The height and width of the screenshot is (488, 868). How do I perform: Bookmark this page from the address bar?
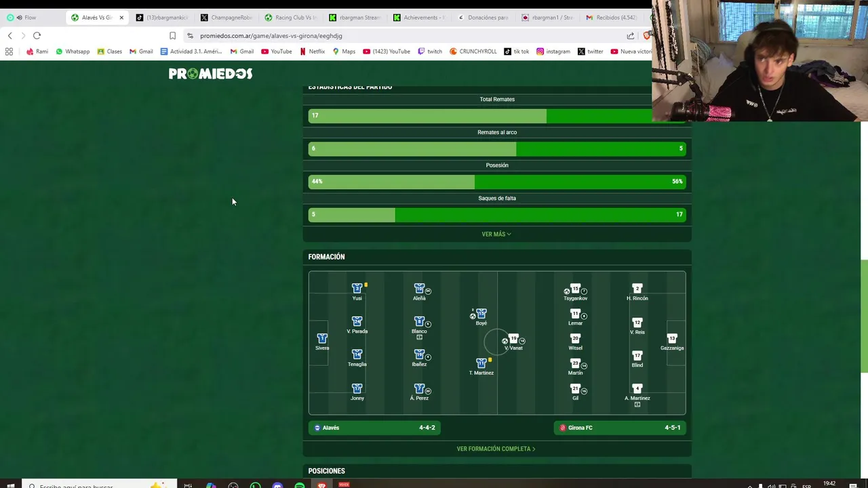(172, 35)
